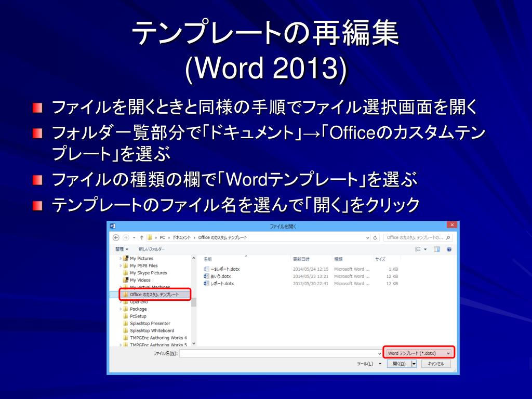Sort by the サイズ column header
Screen dimensions: 532x399
coord(380,259)
